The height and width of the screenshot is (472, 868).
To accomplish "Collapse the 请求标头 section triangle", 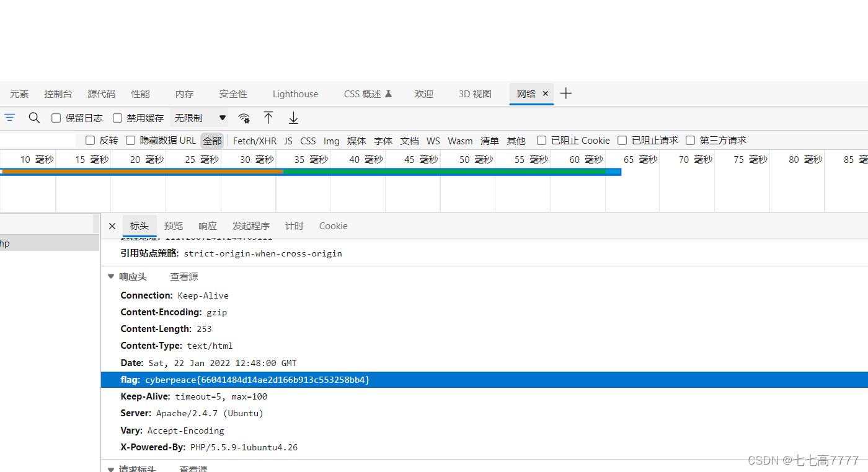I will pyautogui.click(x=111, y=469).
